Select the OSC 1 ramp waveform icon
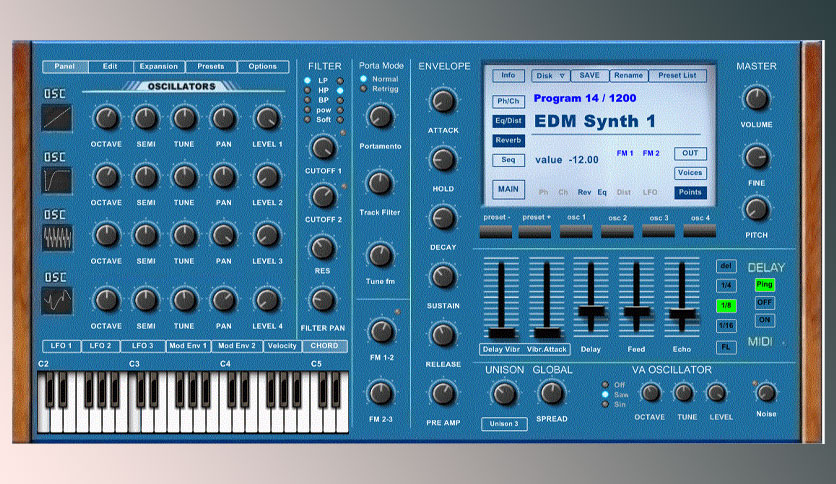Image resolution: width=836 pixels, height=484 pixels. [x=57, y=118]
